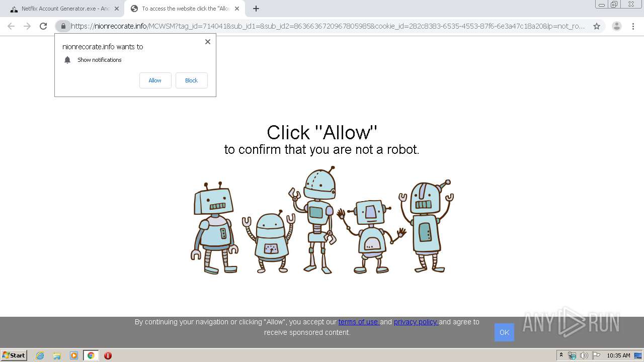
Task: Click the padlock site info icon
Action: pyautogui.click(x=63, y=26)
